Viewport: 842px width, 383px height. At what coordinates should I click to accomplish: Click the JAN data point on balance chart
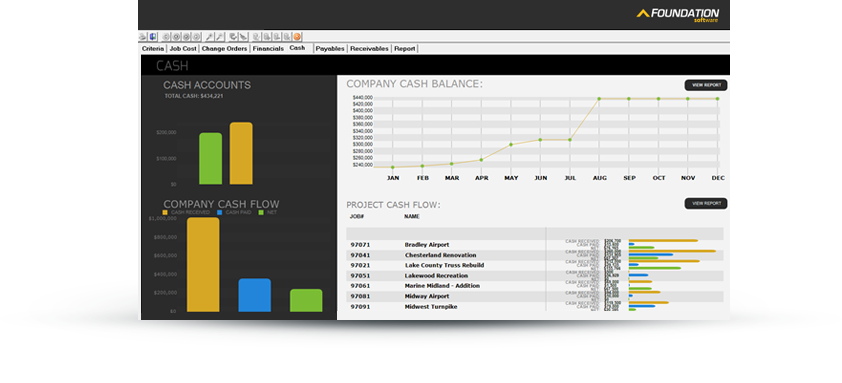(393, 167)
